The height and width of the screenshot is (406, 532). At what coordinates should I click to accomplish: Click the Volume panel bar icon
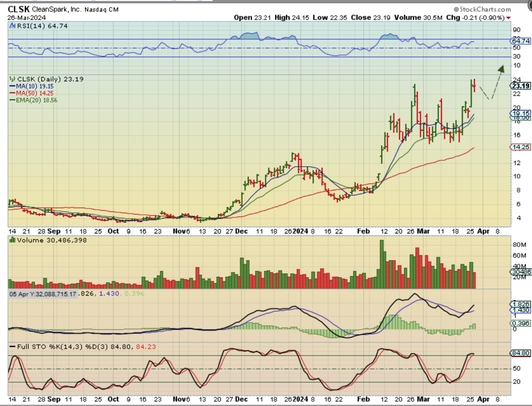[x=13, y=240]
